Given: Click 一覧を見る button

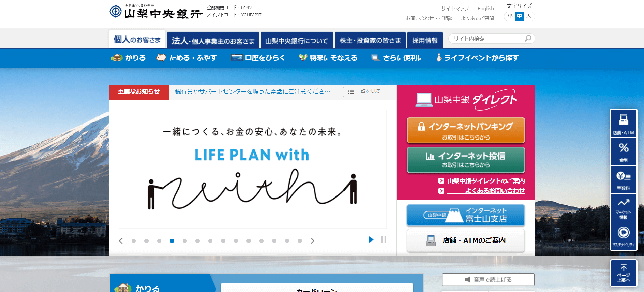Looking at the screenshot, I should [x=364, y=92].
